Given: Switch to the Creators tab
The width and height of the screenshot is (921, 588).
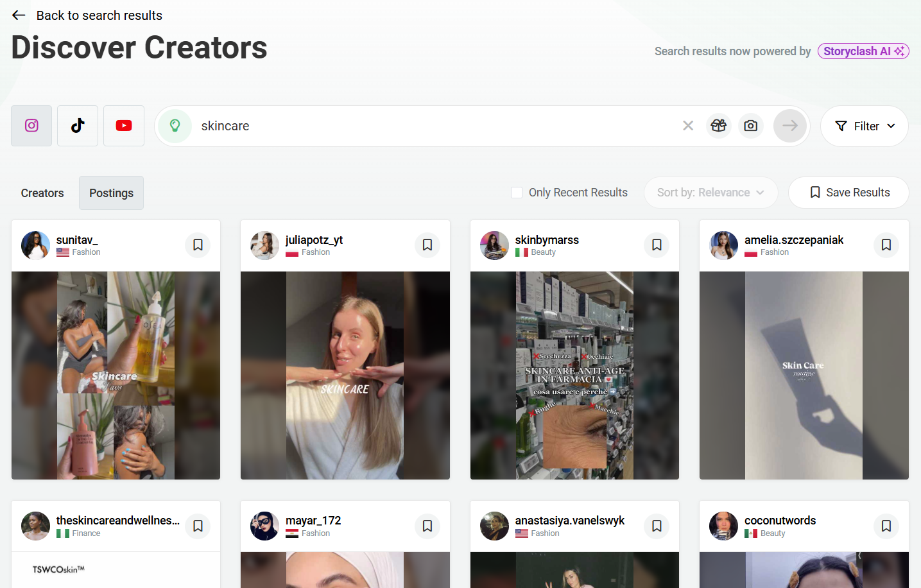Looking at the screenshot, I should pos(42,193).
